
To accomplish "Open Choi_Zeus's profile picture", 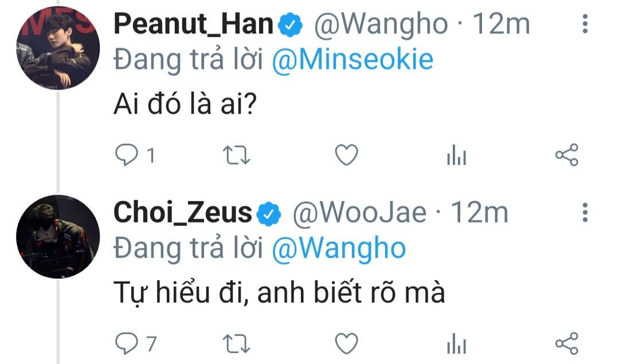I will [58, 237].
